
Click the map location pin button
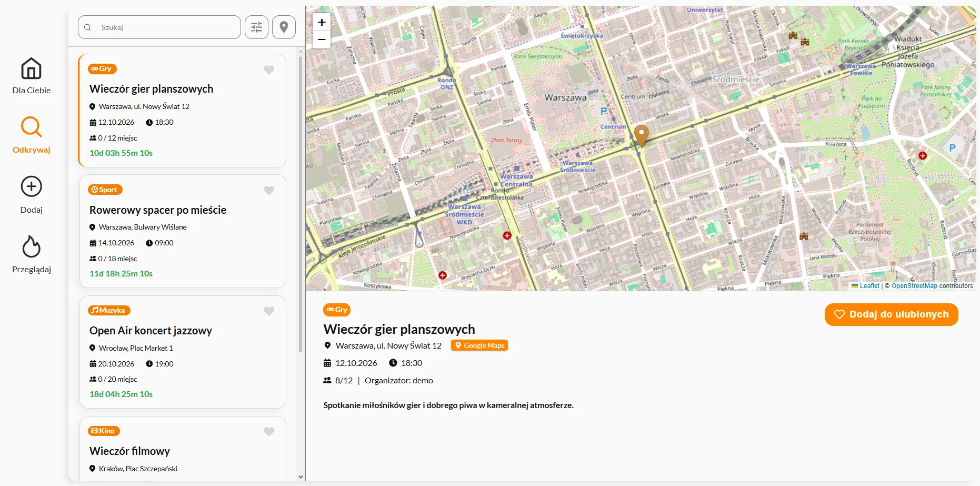pos(284,27)
